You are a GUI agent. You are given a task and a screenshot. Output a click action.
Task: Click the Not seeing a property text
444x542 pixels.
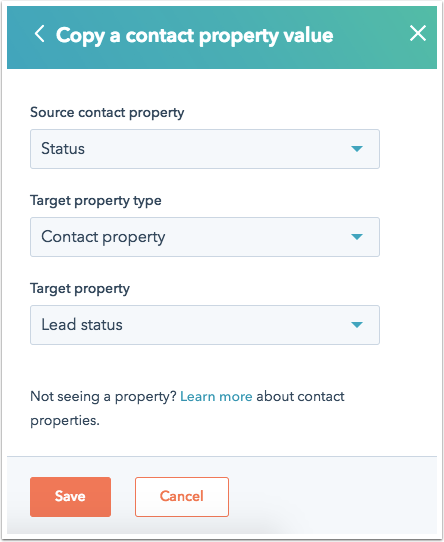[x=103, y=396]
